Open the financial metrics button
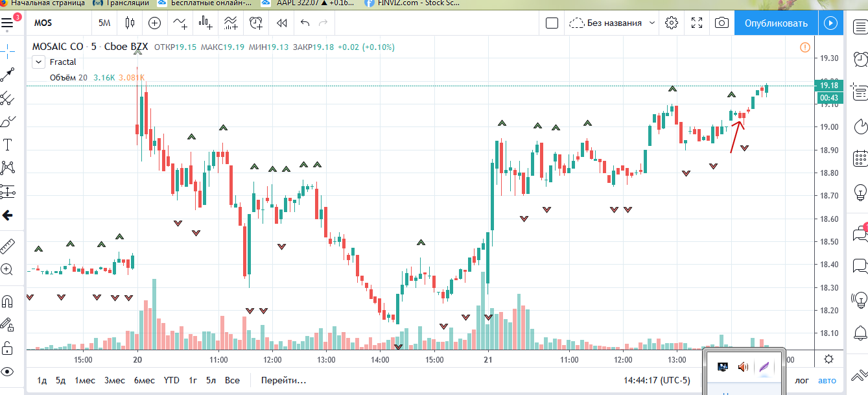This screenshot has width=868, height=395. [205, 23]
